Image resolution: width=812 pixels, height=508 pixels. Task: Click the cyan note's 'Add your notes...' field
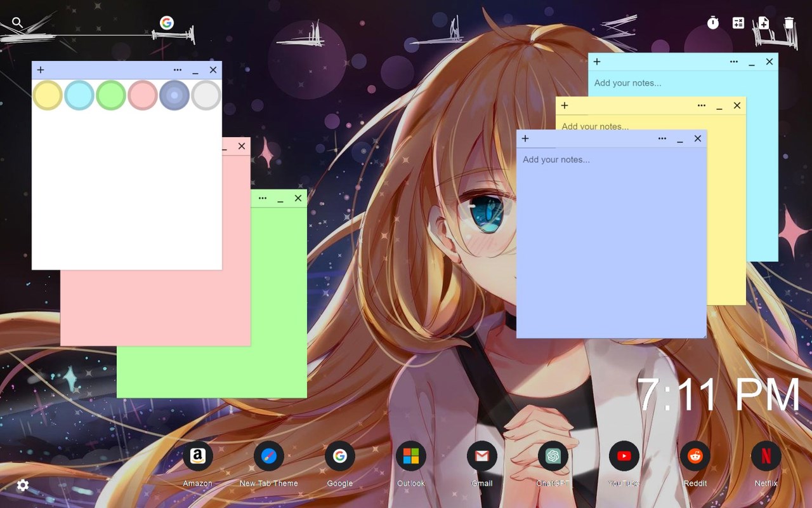[683, 83]
